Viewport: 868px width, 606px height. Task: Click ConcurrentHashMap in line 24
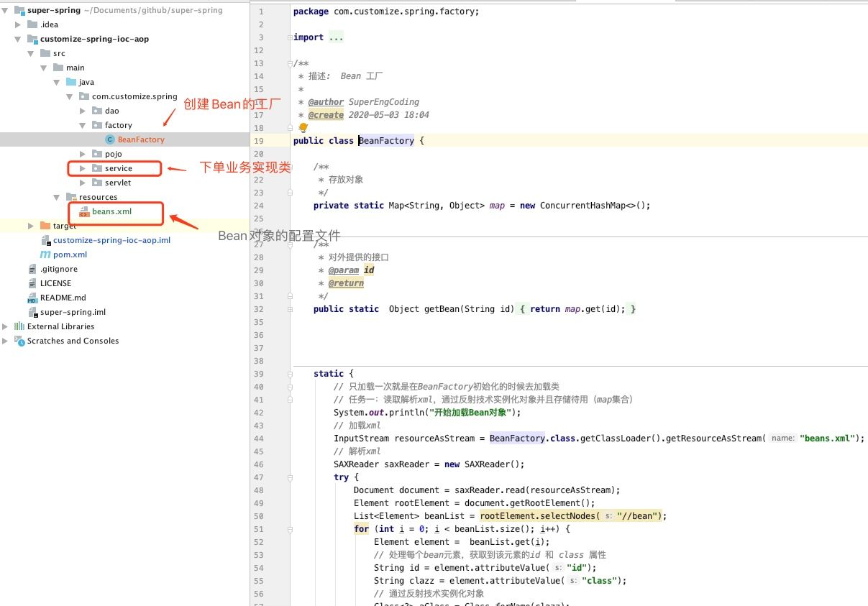click(x=581, y=206)
